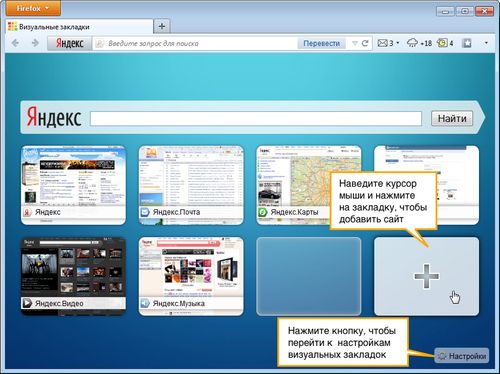Click the Перевести button

click(321, 43)
